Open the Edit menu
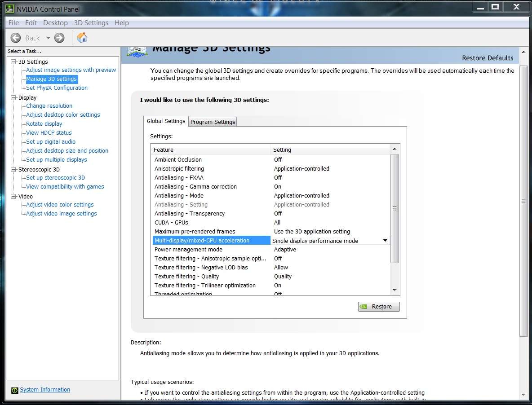 tap(31, 23)
